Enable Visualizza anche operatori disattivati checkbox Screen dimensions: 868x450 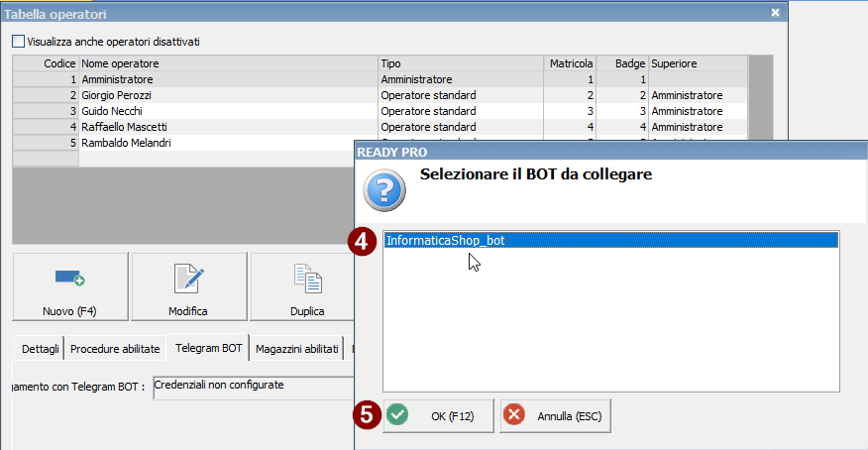(19, 42)
